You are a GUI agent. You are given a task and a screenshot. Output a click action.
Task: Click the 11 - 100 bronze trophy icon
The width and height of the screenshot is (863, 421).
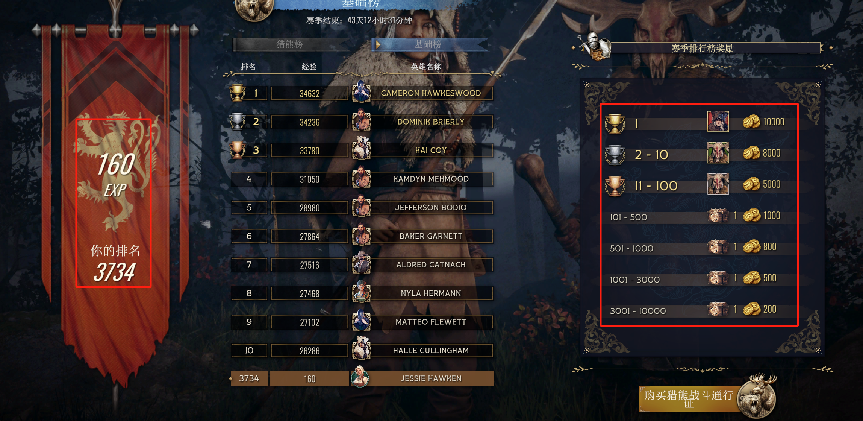614,186
